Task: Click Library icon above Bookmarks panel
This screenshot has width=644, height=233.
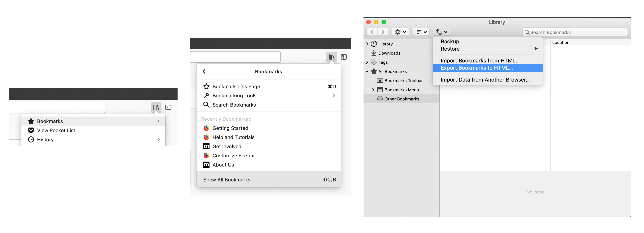Action: 332,57
